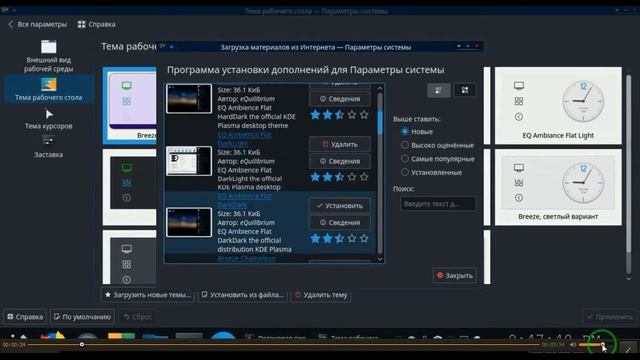Image resolution: width=640 pixels, height=360 pixels.
Task: Open the HardDark theme preview thumbnail
Action: click(x=189, y=98)
